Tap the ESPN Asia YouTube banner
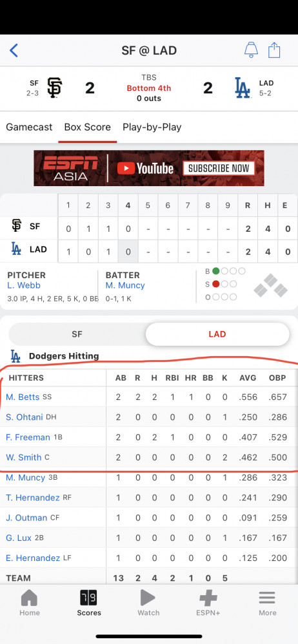The height and width of the screenshot is (644, 298). pos(149,168)
